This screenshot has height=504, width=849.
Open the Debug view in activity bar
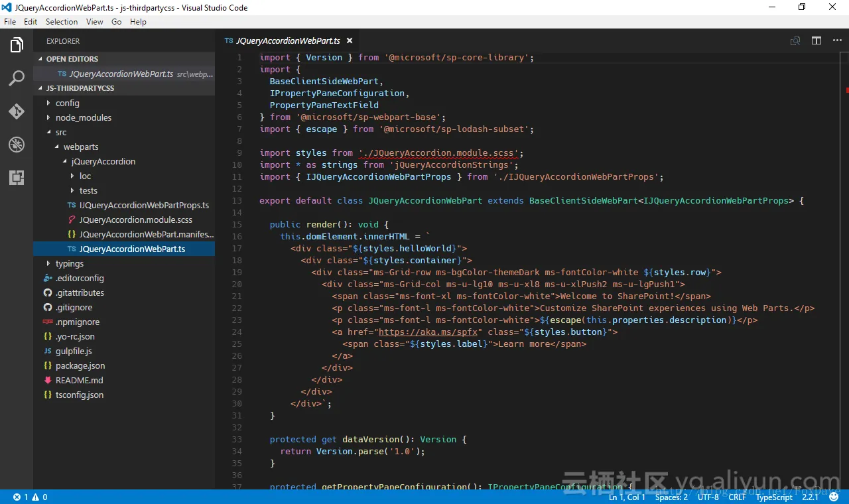pos(17,145)
